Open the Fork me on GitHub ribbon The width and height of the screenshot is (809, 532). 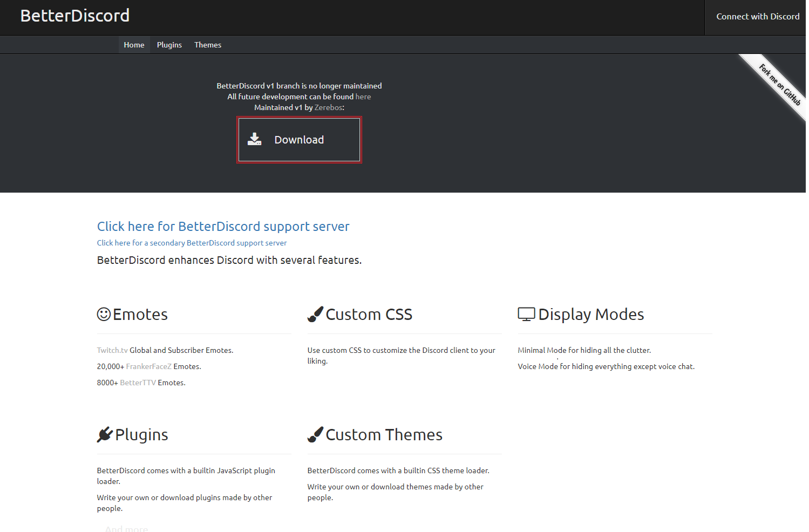pyautogui.click(x=779, y=85)
